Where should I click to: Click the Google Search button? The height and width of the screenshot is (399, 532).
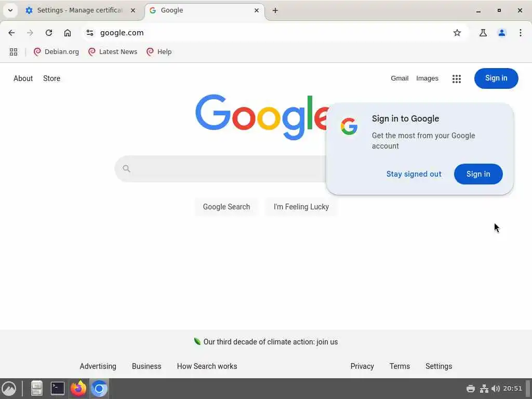[227, 207]
